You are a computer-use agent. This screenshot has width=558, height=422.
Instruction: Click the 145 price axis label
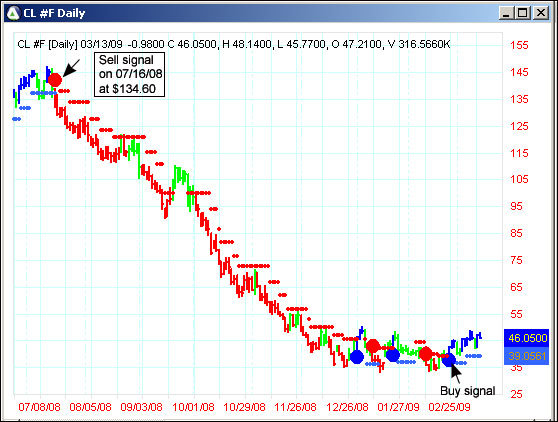[519, 72]
